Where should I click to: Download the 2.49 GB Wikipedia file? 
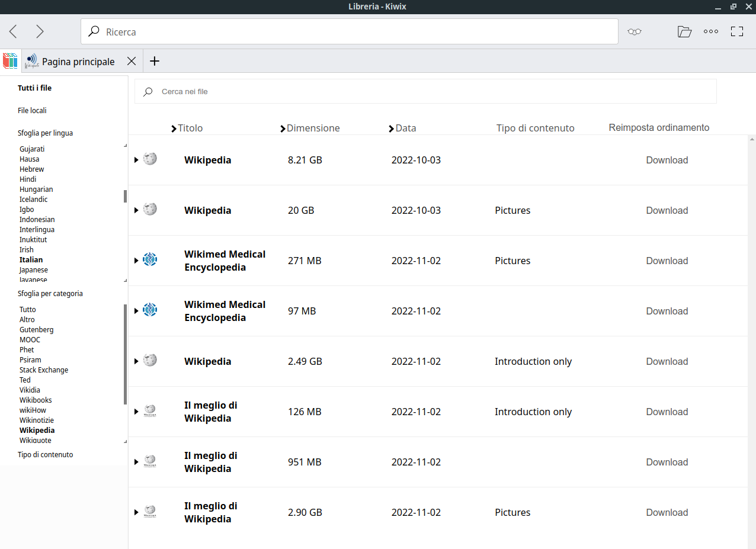[667, 361]
